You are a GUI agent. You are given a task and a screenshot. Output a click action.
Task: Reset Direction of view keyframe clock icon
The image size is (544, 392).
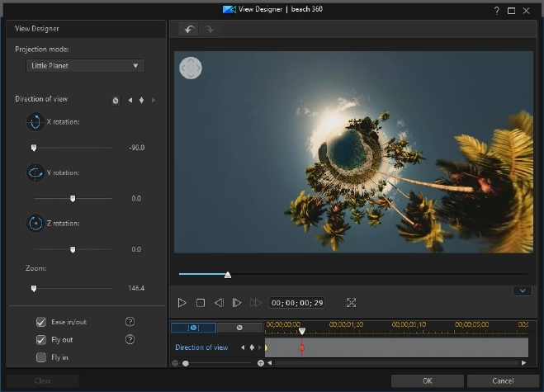coord(116,101)
